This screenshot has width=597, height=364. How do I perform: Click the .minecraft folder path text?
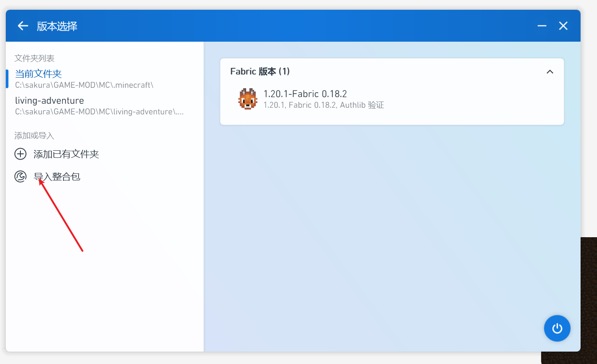point(84,85)
